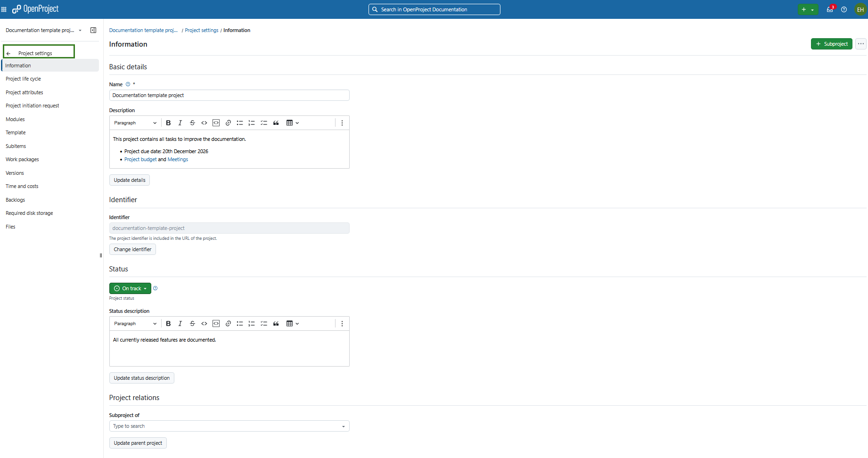Open the table dropdown in the Description editor

293,123
